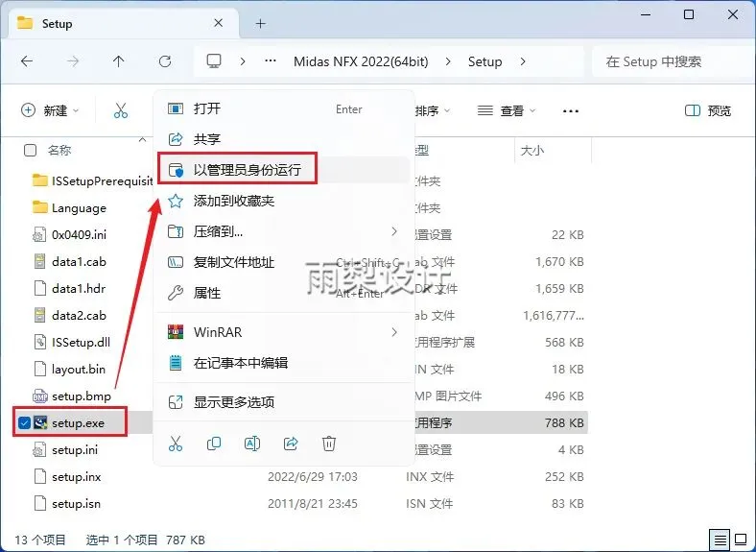The image size is (756, 552).
Task: Open new tab with plus button
Action: [x=260, y=23]
